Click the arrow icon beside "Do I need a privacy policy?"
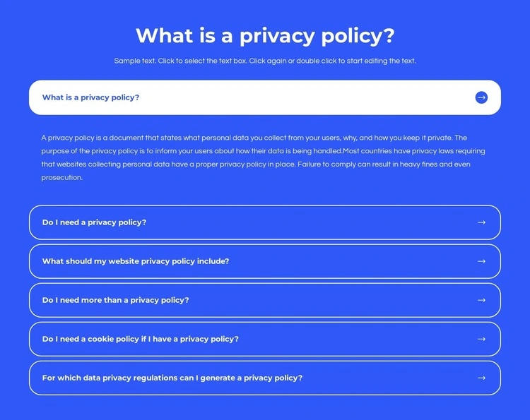The image size is (530, 420). [481, 222]
